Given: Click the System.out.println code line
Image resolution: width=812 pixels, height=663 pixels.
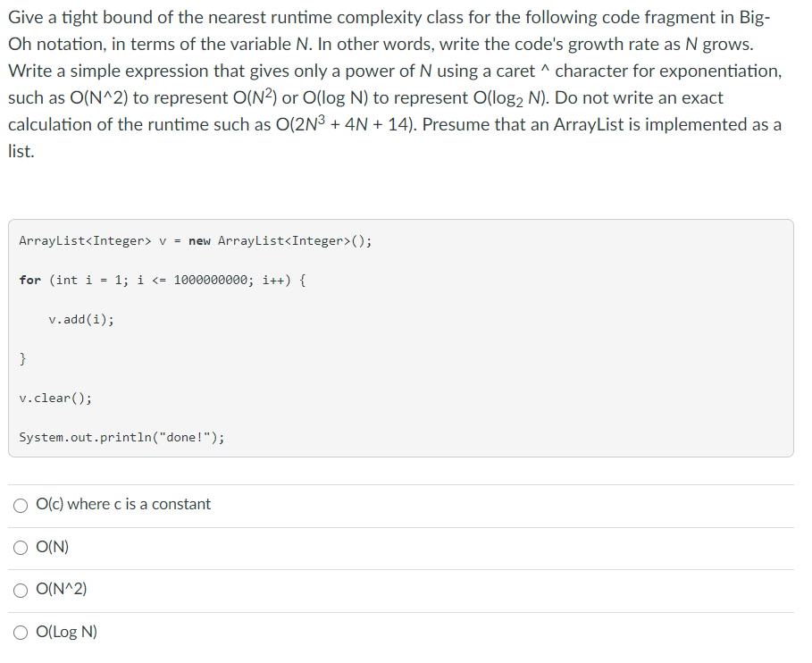Looking at the screenshot, I should coord(121,438).
